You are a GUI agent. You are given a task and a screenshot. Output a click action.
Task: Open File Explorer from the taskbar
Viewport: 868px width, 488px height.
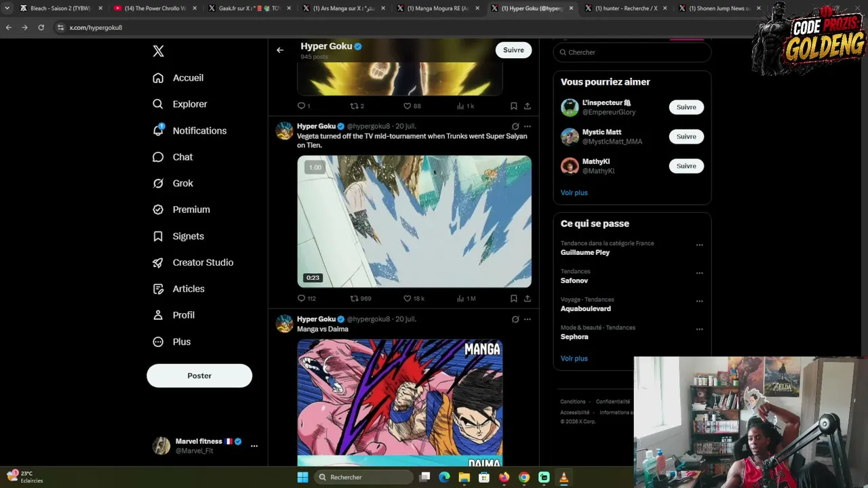pyautogui.click(x=464, y=477)
